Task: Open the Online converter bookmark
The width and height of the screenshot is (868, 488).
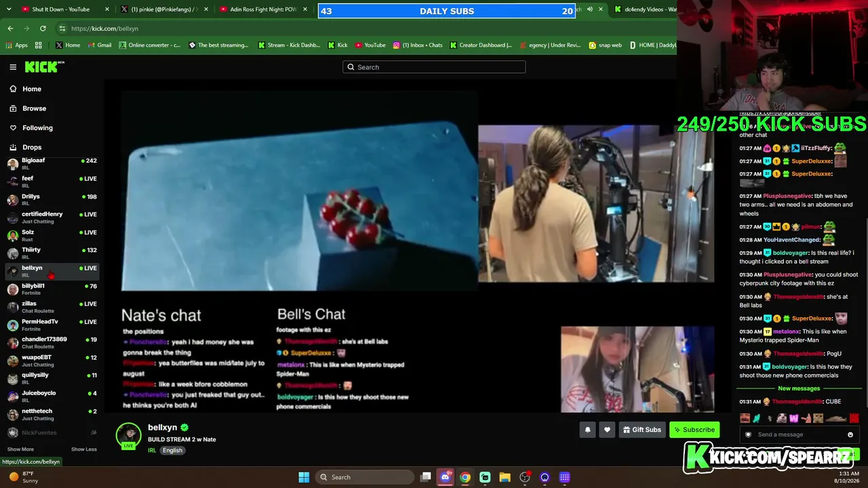Action: (150, 45)
